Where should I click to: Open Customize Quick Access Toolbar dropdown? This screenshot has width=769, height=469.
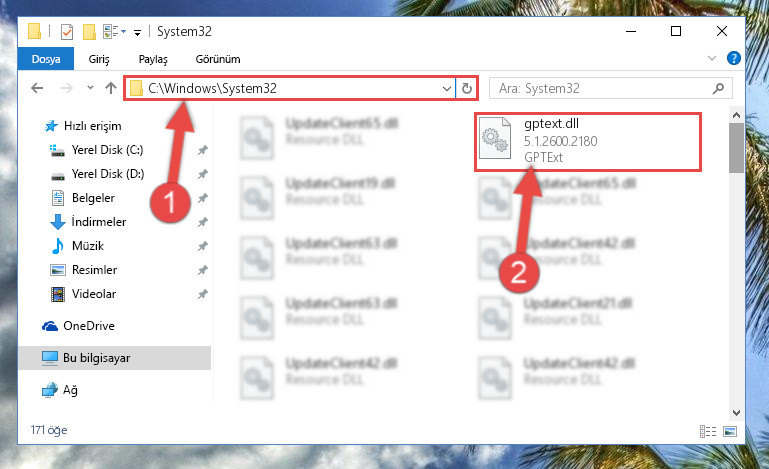tap(137, 32)
